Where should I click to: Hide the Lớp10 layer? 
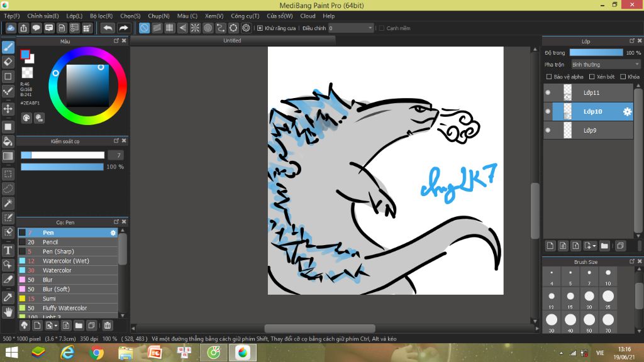point(548,112)
